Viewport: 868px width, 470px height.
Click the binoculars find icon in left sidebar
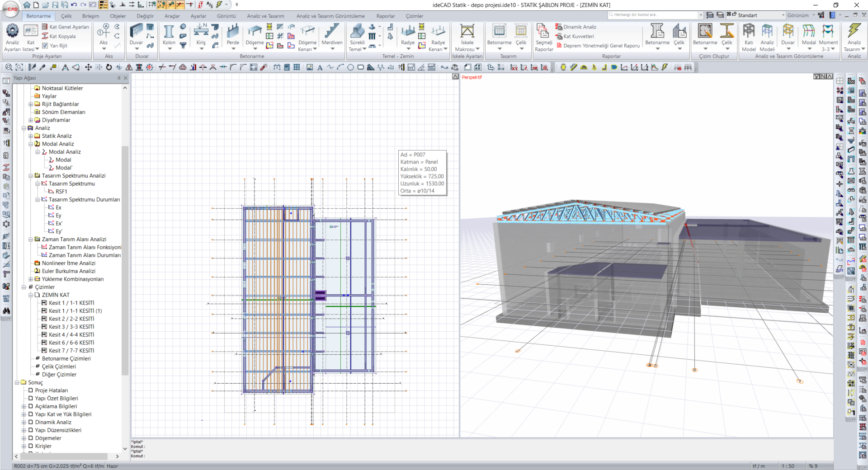coord(6,311)
